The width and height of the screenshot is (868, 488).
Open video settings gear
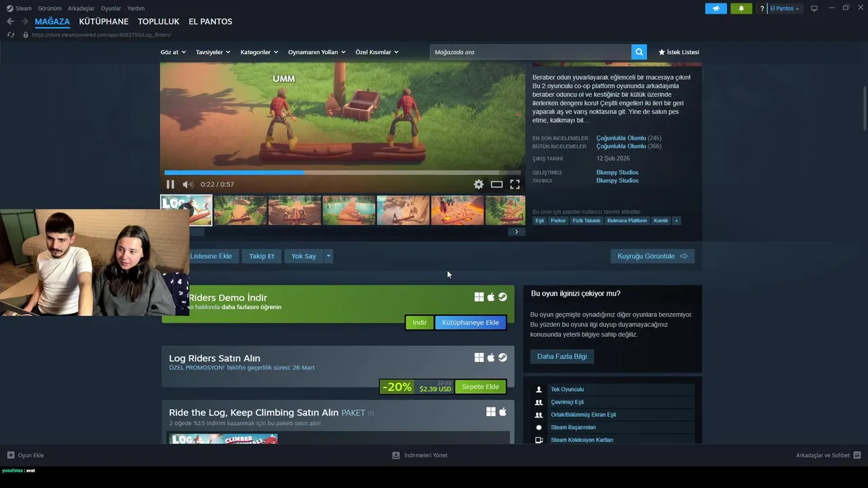click(x=479, y=184)
